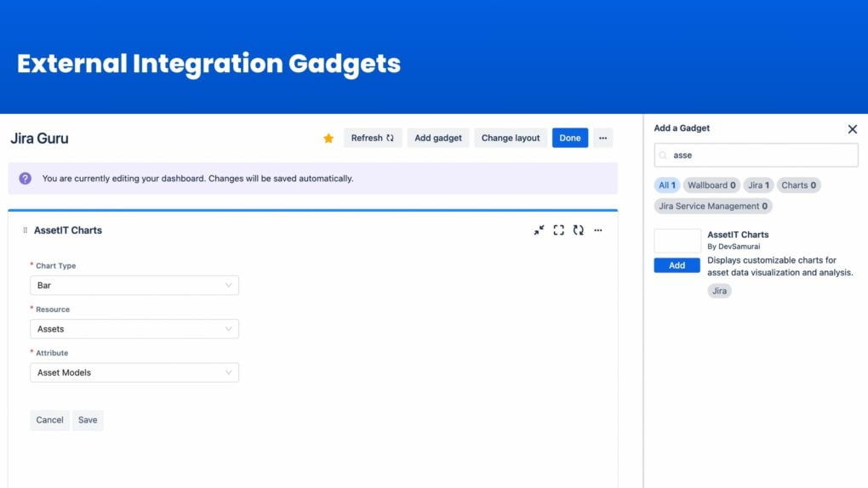The height and width of the screenshot is (488, 868).
Task: Click the Jira Guru dashboard title
Action: pos(39,139)
